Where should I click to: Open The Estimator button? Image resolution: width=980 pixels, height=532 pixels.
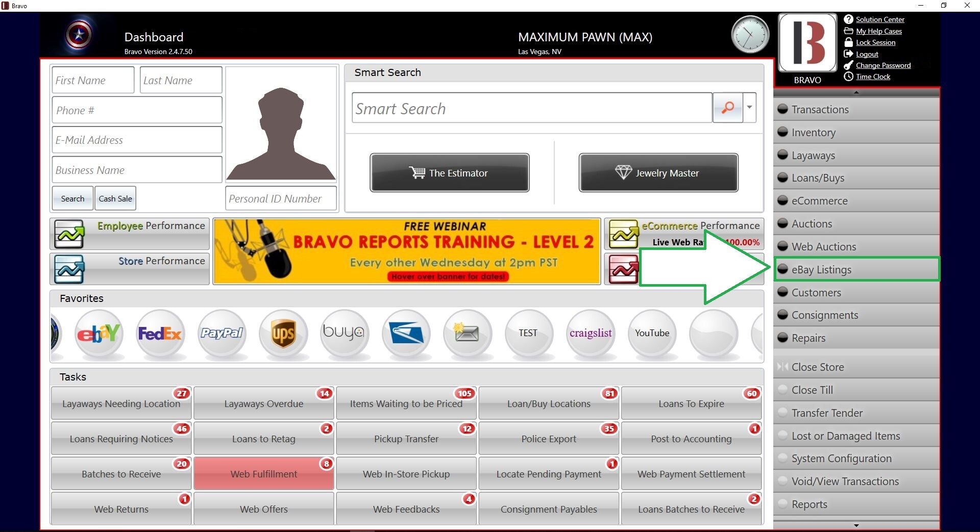pos(449,173)
